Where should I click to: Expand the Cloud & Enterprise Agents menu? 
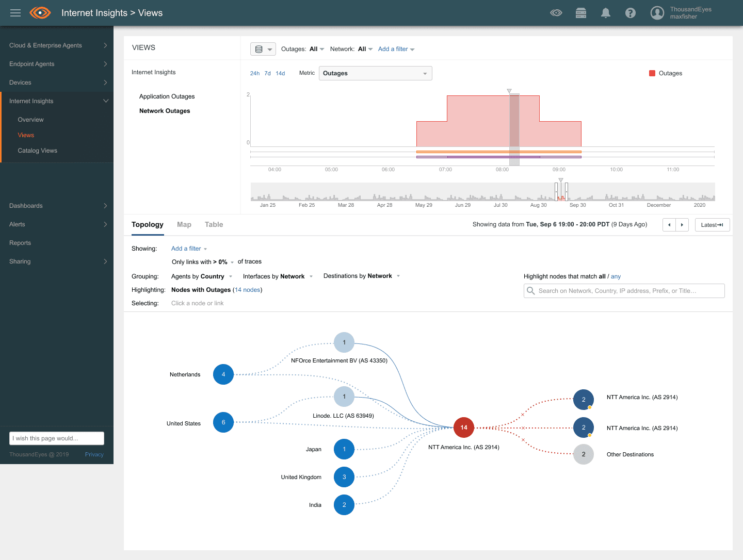click(57, 45)
